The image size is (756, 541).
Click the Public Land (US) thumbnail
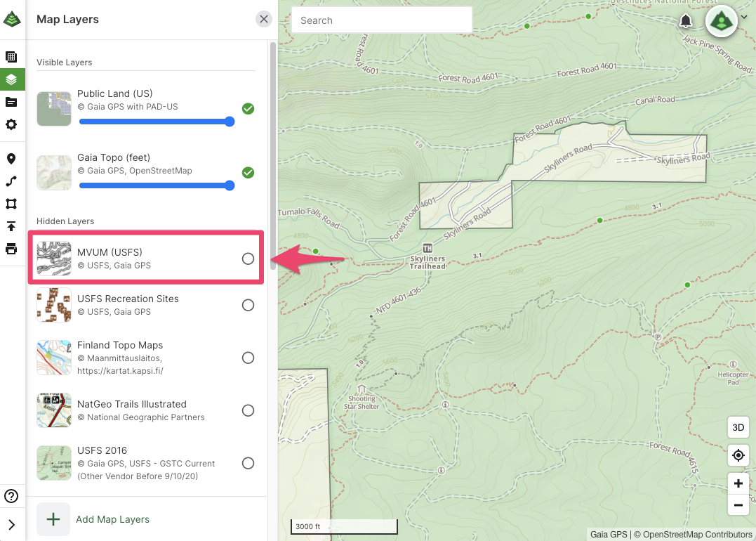click(x=54, y=109)
